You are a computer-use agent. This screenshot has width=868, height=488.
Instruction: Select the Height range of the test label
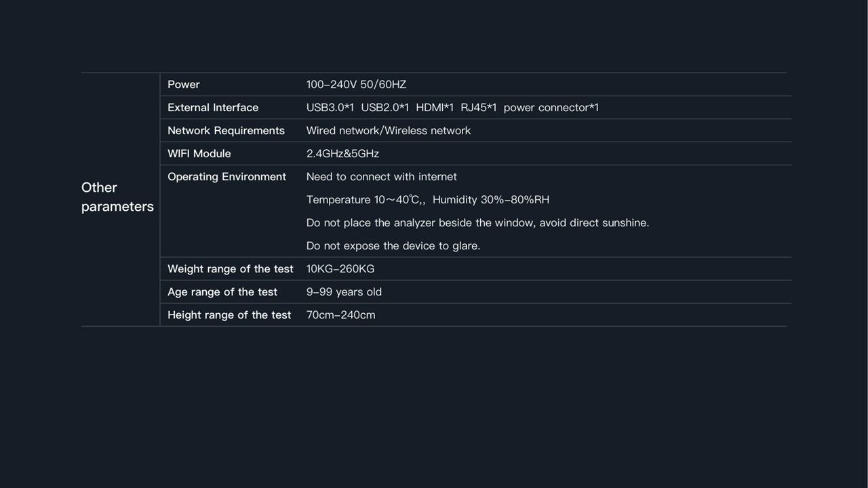tap(229, 315)
